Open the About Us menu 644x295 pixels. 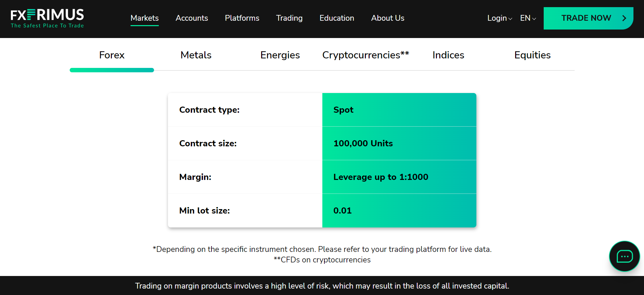tap(388, 18)
